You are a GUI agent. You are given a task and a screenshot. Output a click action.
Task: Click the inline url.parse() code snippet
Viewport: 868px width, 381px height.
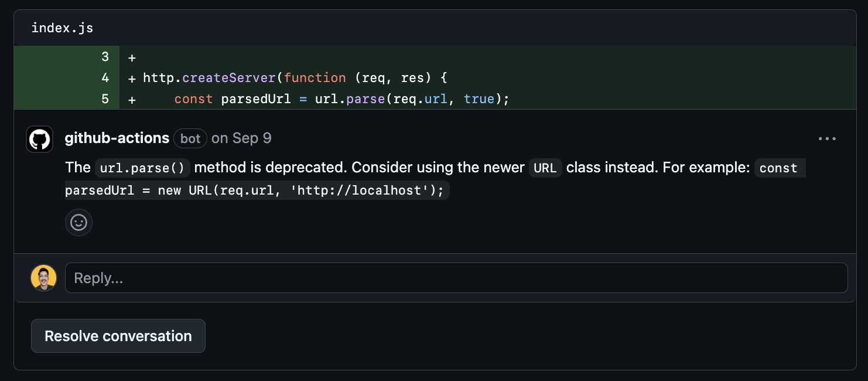(x=143, y=168)
